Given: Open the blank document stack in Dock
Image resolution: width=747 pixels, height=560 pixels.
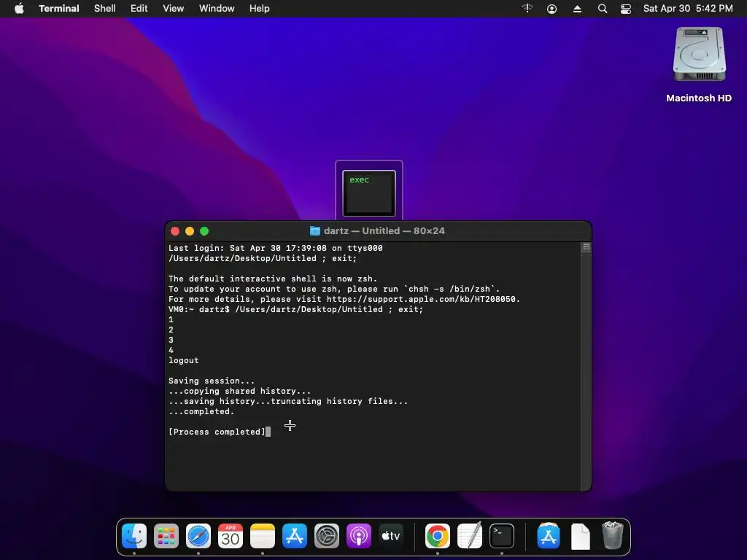Looking at the screenshot, I should (x=580, y=536).
